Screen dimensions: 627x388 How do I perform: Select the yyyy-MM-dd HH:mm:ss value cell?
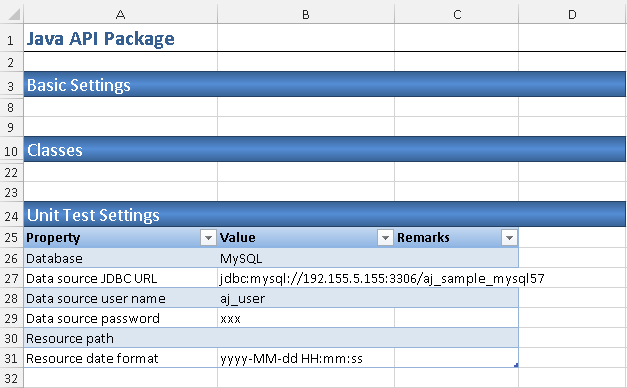pos(306,358)
